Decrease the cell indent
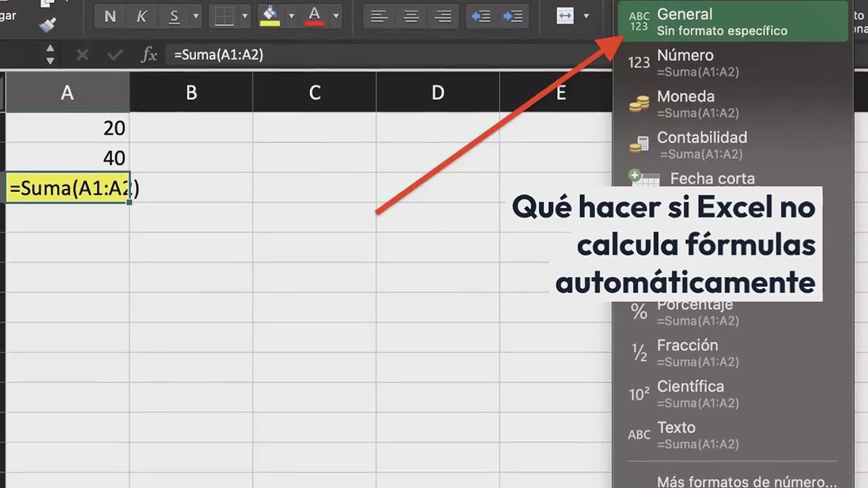Image resolution: width=868 pixels, height=488 pixels. (481, 17)
